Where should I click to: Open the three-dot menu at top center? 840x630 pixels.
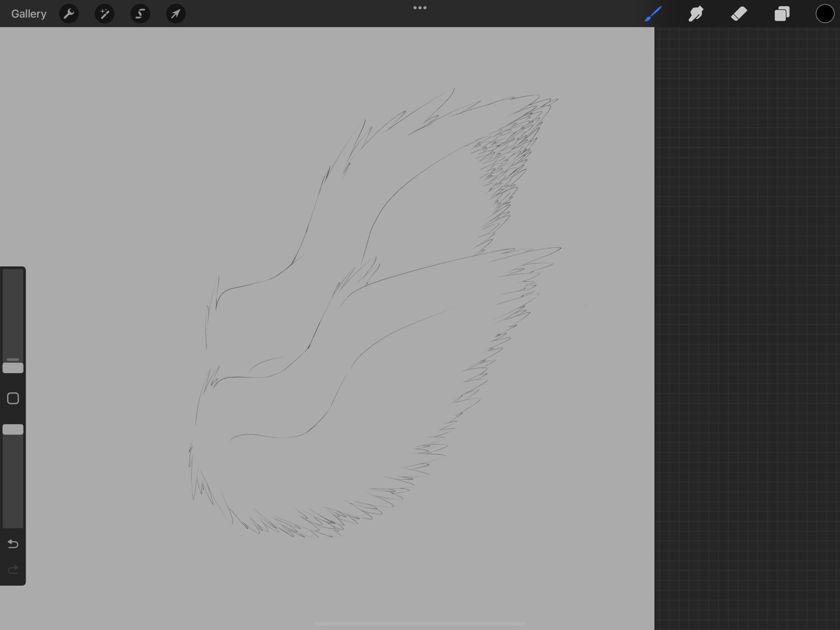(420, 8)
